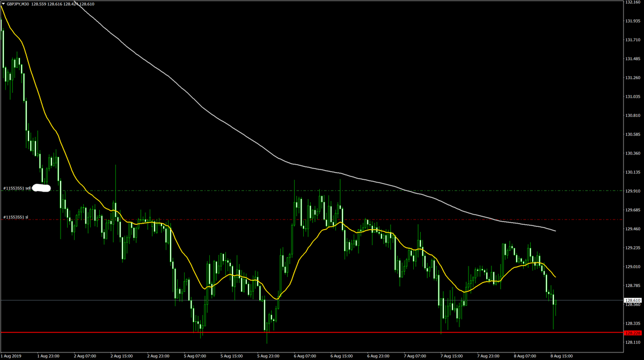Click the 130.135 price axis label
The image size is (644, 360).
pyautogui.click(x=633, y=172)
